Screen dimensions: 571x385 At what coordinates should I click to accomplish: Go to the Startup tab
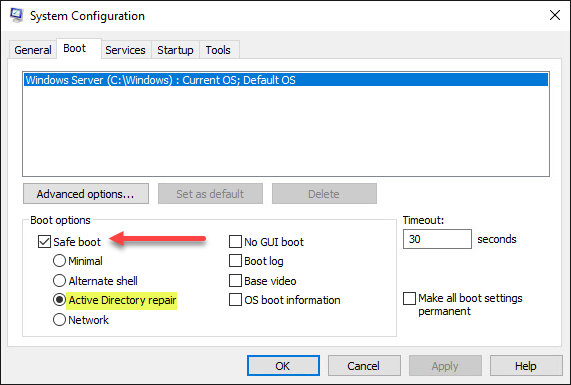pos(175,50)
